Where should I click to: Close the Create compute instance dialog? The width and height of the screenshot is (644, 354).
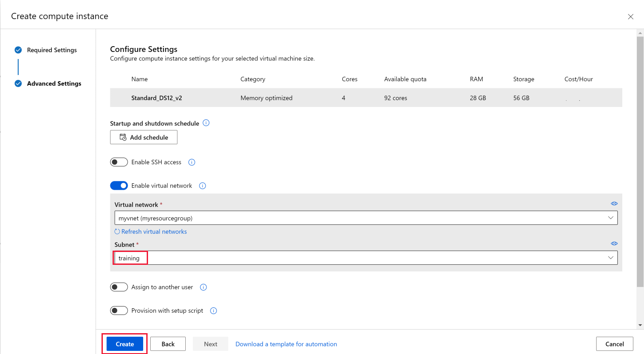click(630, 16)
